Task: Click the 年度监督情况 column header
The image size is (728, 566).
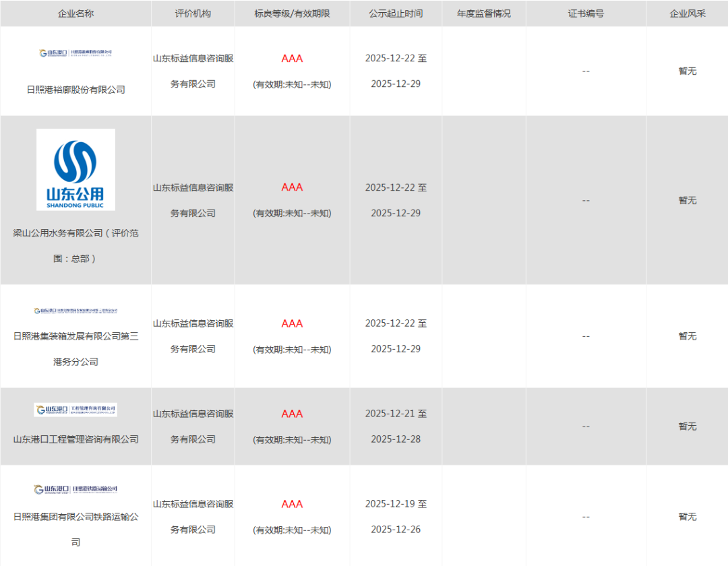Action: pyautogui.click(x=484, y=13)
